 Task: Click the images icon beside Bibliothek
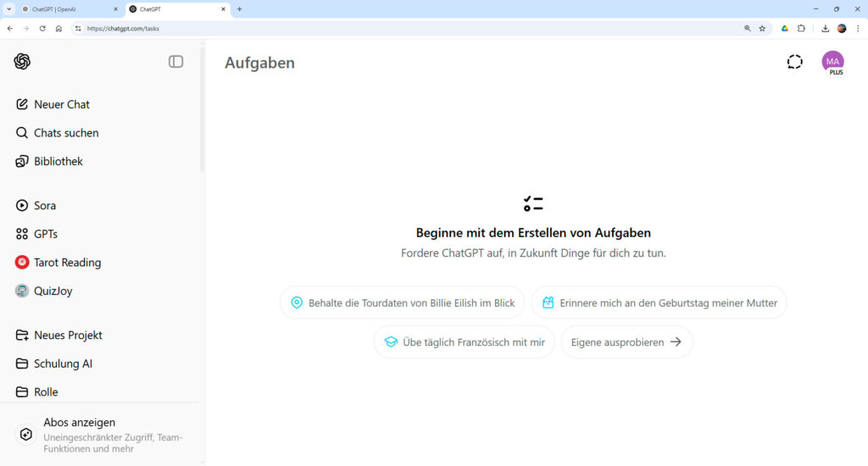point(21,161)
